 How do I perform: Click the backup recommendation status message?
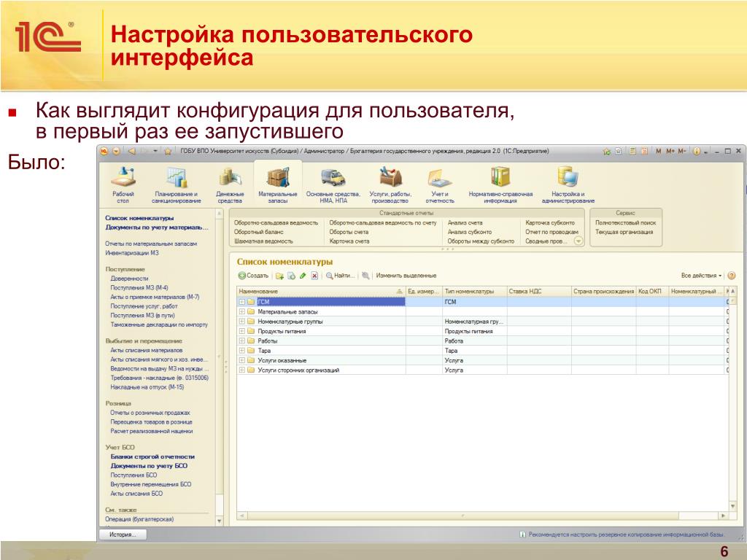pyautogui.click(x=622, y=534)
